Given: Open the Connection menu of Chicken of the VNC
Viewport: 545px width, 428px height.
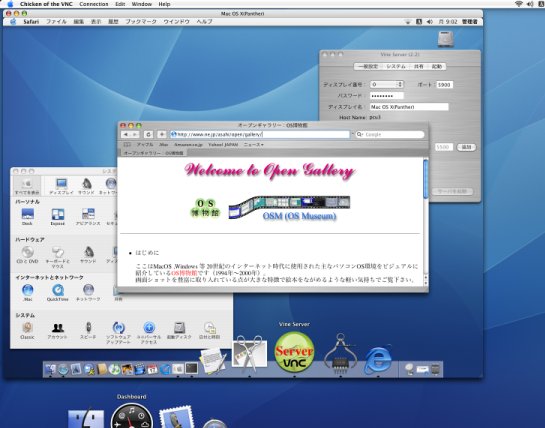Looking at the screenshot, I should tap(94, 4).
